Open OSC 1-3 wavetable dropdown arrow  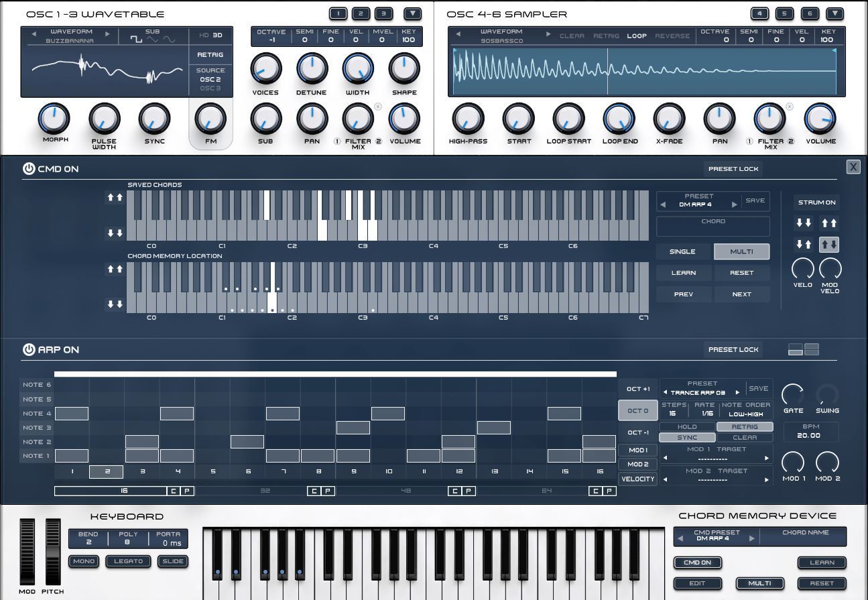[x=412, y=13]
